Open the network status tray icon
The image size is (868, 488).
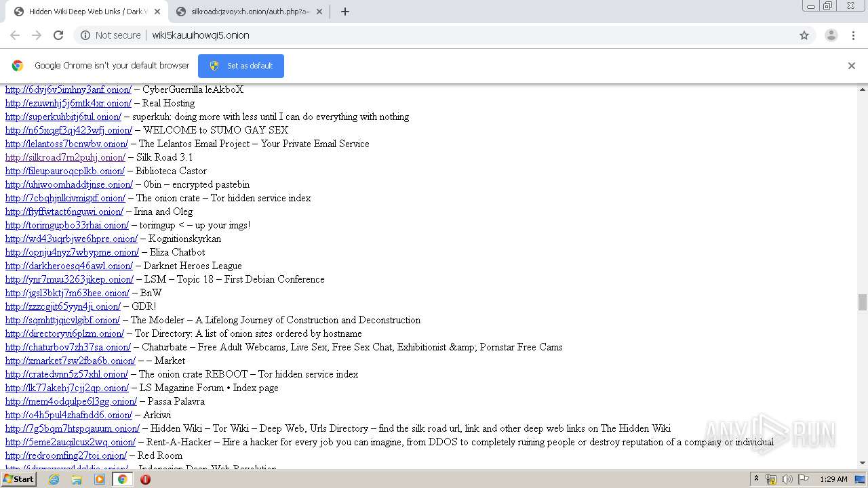pyautogui.click(x=771, y=479)
